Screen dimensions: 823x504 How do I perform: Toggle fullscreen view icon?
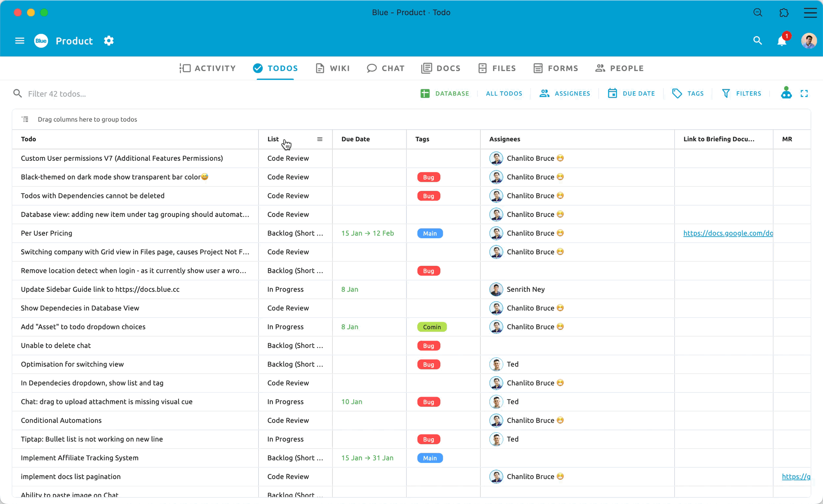pos(804,94)
